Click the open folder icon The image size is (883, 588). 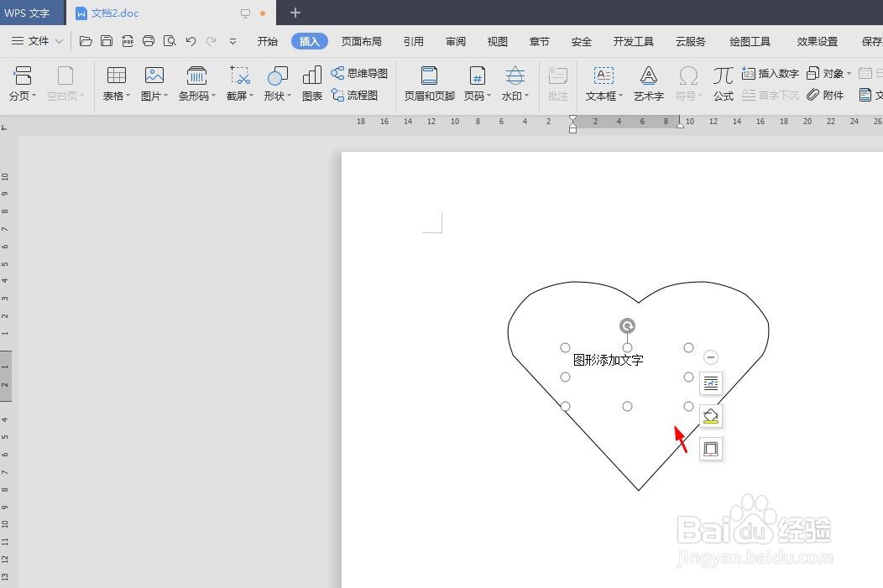pos(86,41)
